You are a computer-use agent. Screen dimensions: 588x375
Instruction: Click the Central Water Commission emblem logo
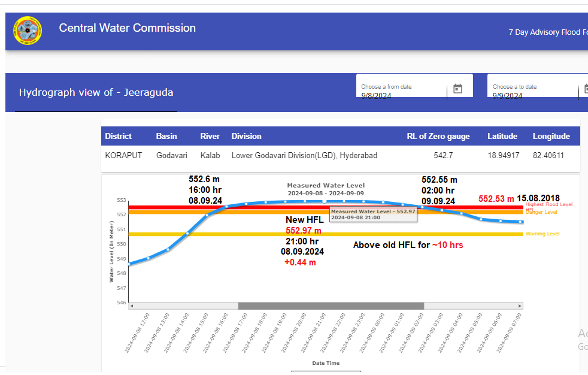(x=28, y=31)
